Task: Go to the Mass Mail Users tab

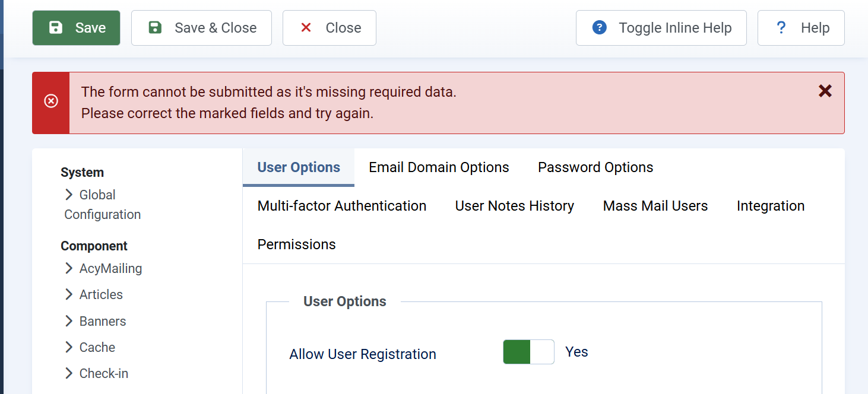Action: pyautogui.click(x=655, y=206)
